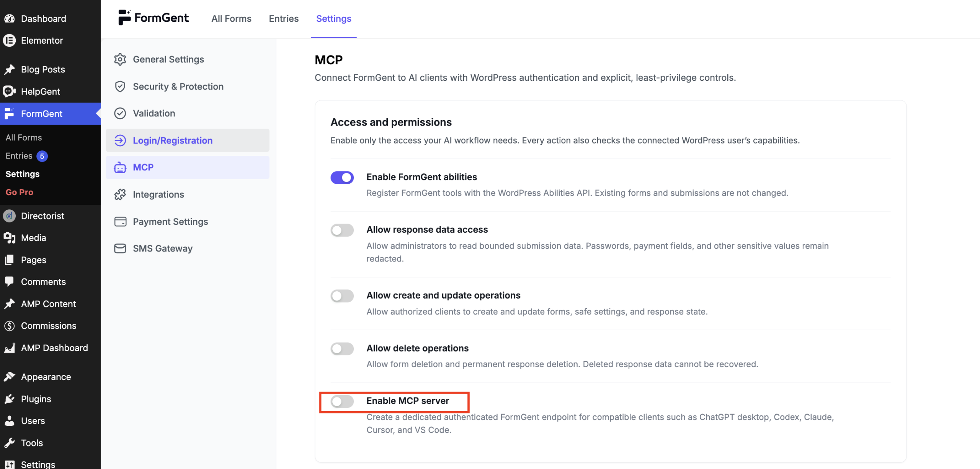Click the Plugins plug icon
Screen dimensions: 980x469
click(10, 399)
